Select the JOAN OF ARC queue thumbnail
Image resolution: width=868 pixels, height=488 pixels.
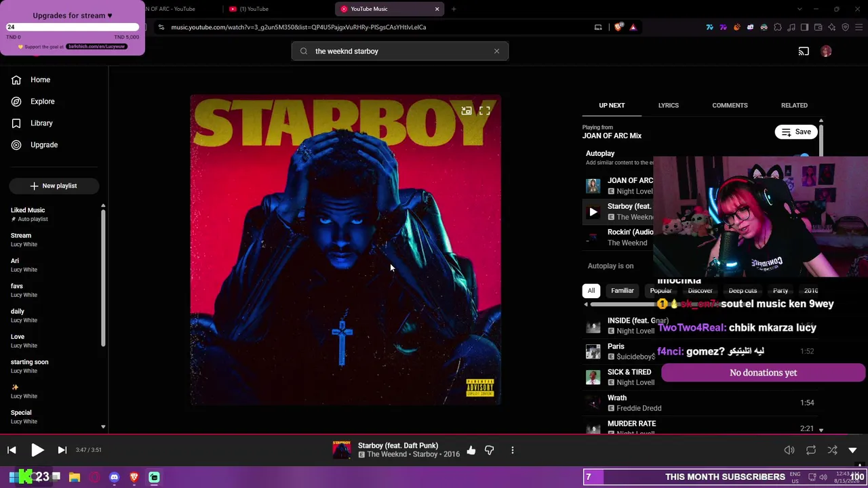coord(593,186)
